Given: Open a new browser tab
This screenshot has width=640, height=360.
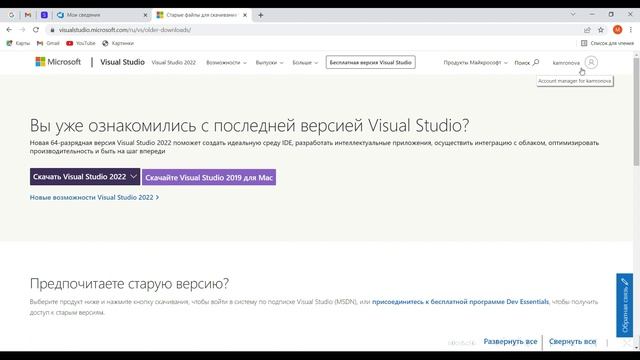Looking at the screenshot, I should 260,15.
